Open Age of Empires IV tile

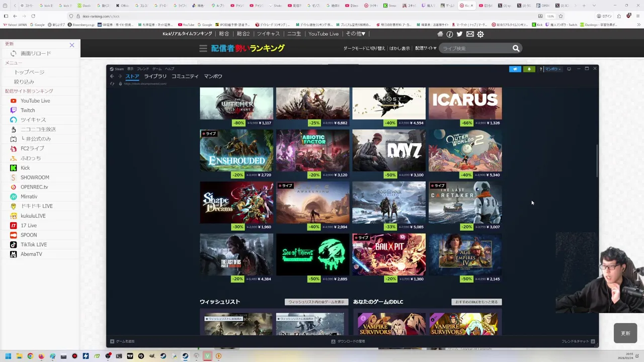click(465, 258)
